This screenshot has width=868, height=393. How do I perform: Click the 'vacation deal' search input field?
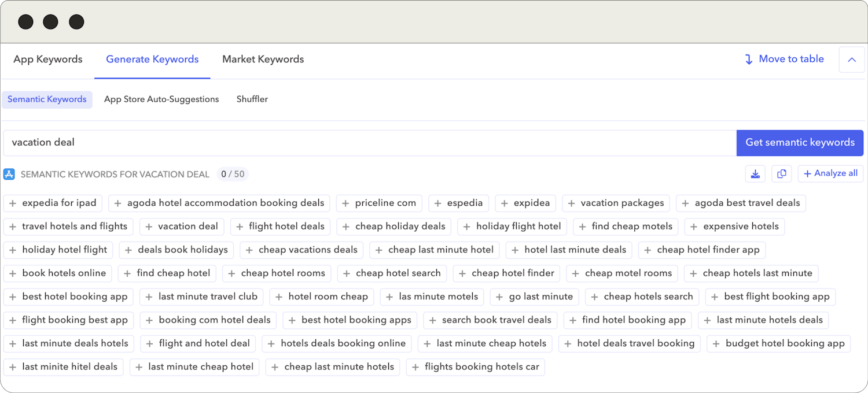[369, 143]
